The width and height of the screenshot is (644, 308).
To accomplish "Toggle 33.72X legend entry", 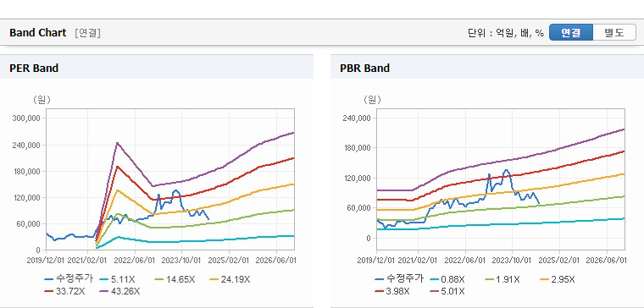I will click(65, 291).
